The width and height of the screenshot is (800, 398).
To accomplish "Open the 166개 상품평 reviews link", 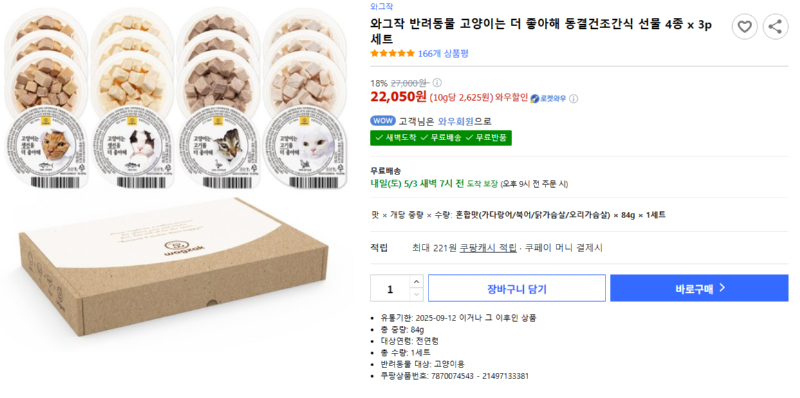I will (x=443, y=54).
